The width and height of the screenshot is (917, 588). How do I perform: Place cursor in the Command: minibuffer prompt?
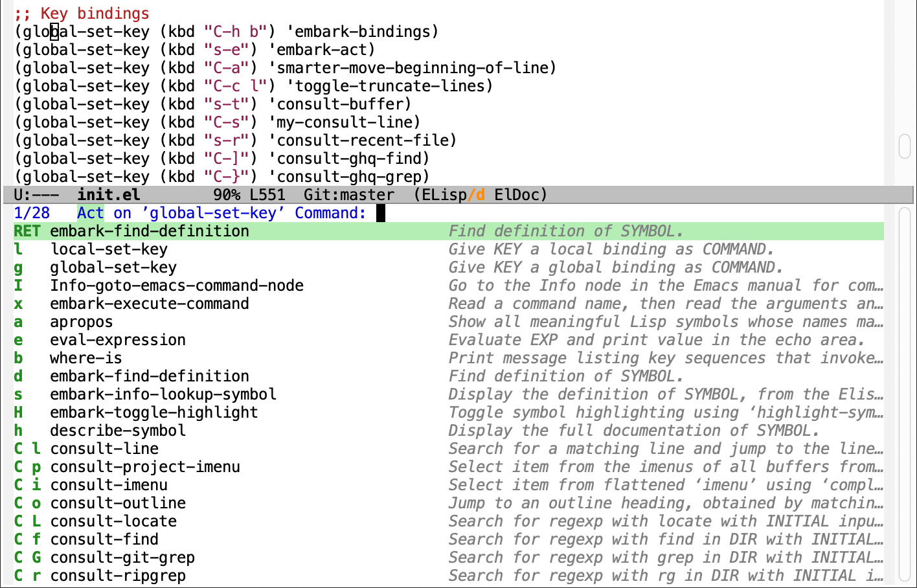click(380, 212)
